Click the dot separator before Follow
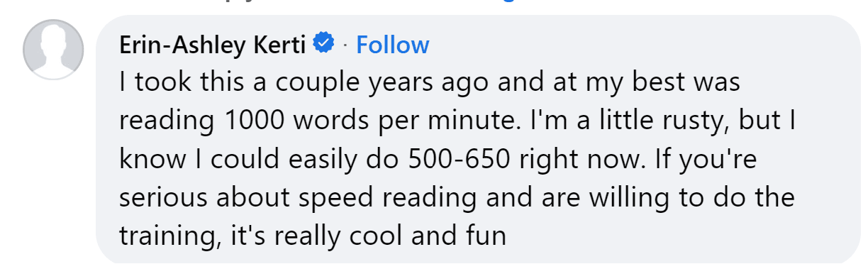 (345, 45)
